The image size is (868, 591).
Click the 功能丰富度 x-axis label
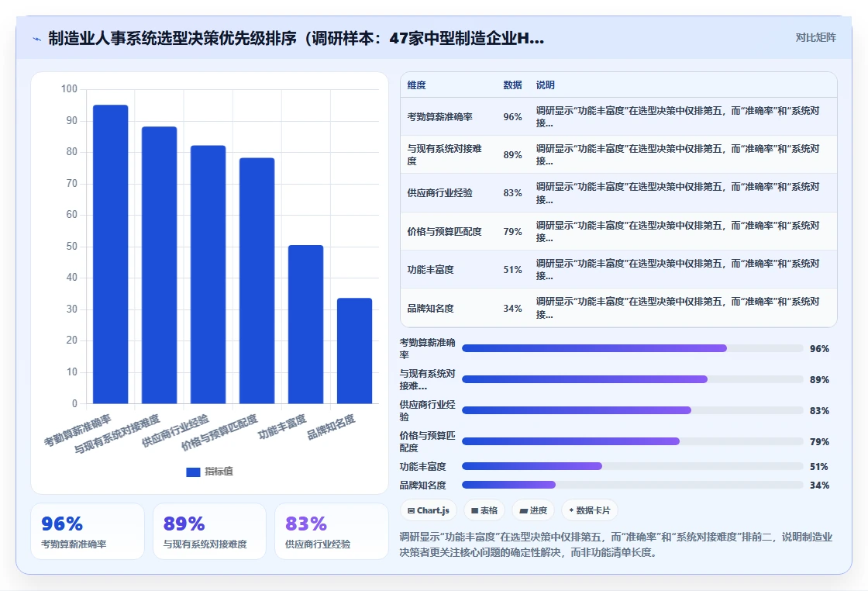pyautogui.click(x=282, y=427)
